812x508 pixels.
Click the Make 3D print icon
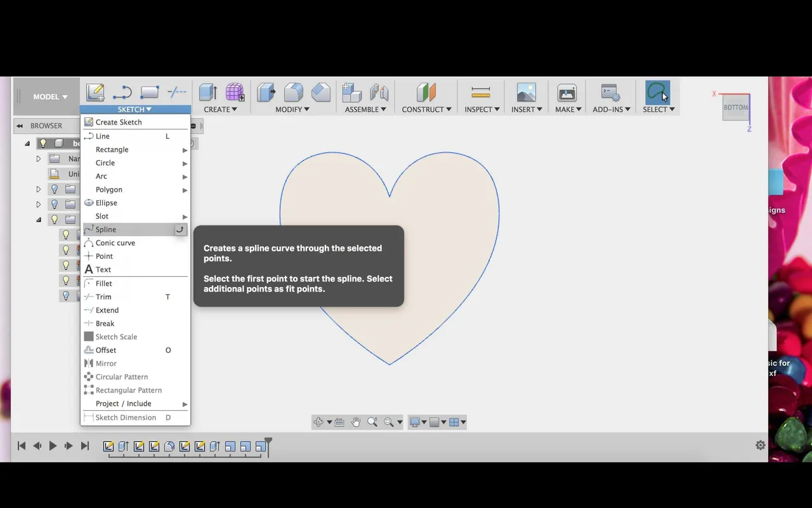pyautogui.click(x=566, y=93)
